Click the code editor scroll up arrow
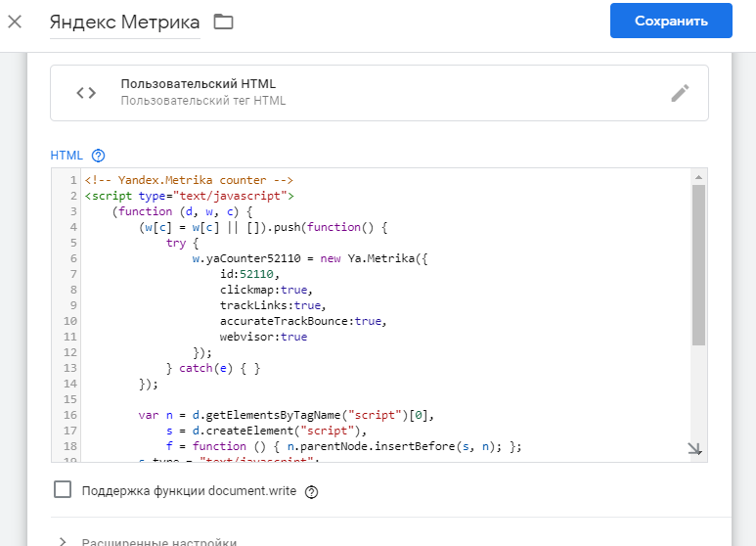The image size is (756, 546). click(x=698, y=177)
